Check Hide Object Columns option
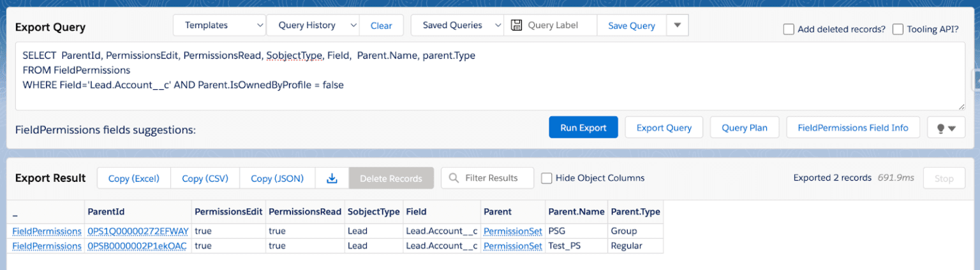The height and width of the screenshot is (270, 980). pos(546,179)
